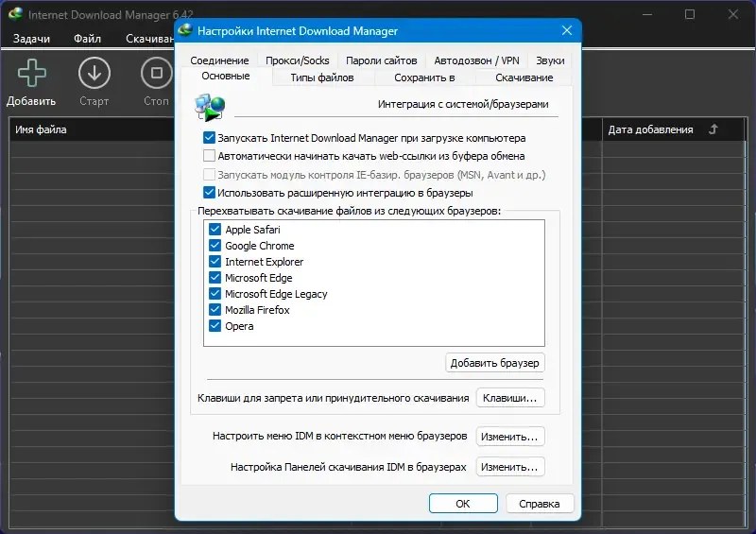This screenshot has width=756, height=534.
Task: Uncheck Microsoft Edge Legacy browser
Action: [x=215, y=293]
